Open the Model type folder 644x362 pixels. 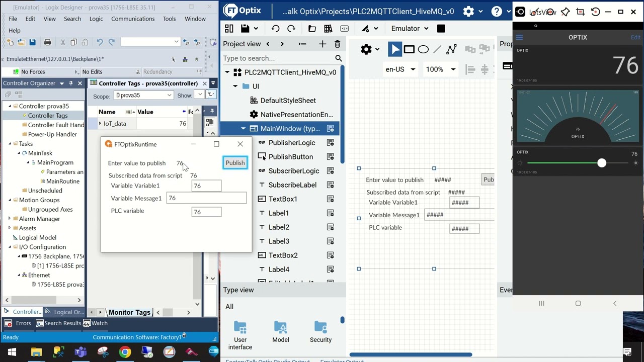point(281,332)
